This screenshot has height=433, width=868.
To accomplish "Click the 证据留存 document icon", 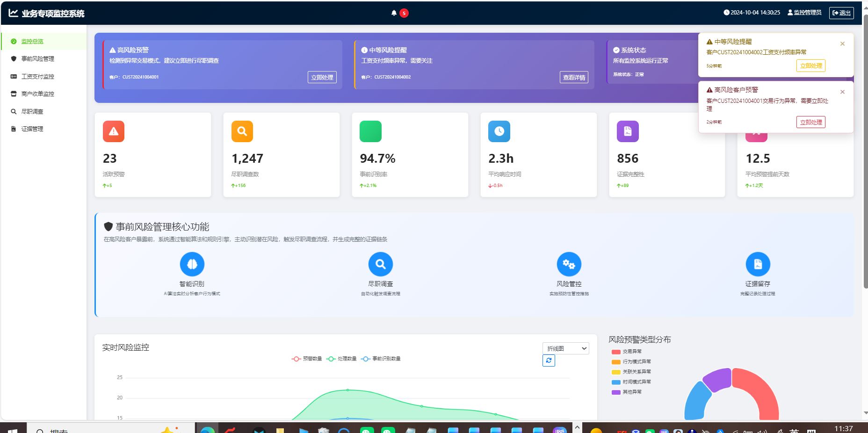I will pos(758,264).
